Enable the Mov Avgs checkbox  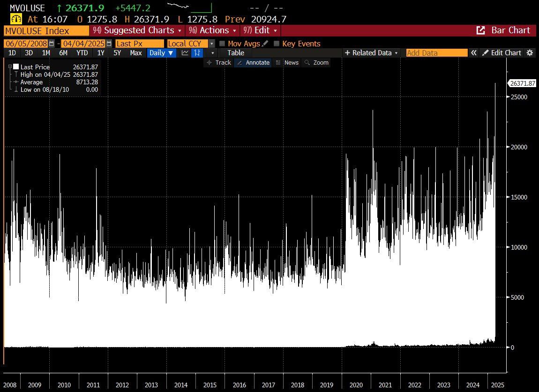click(223, 44)
